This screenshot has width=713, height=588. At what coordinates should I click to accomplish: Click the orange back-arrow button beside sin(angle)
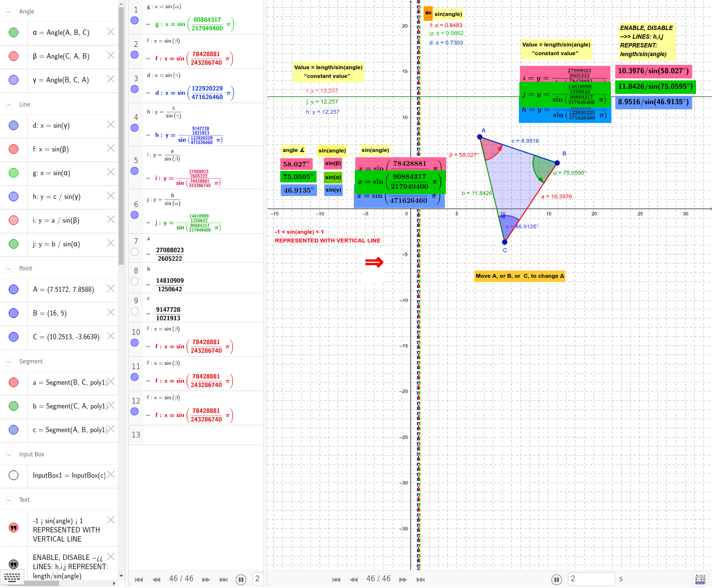(428, 14)
